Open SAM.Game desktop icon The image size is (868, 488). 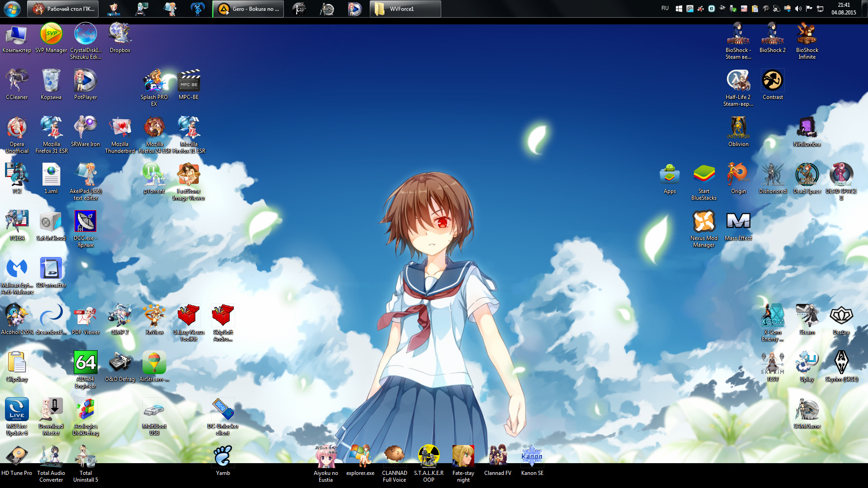[807, 414]
